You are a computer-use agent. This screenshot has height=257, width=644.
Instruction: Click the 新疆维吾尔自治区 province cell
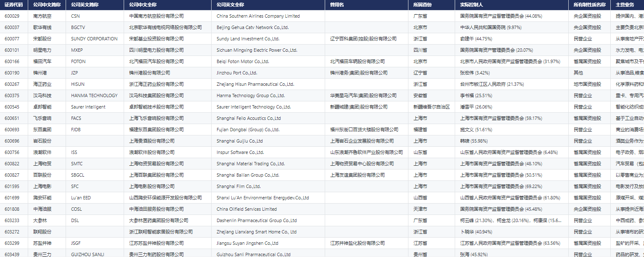coord(432,107)
